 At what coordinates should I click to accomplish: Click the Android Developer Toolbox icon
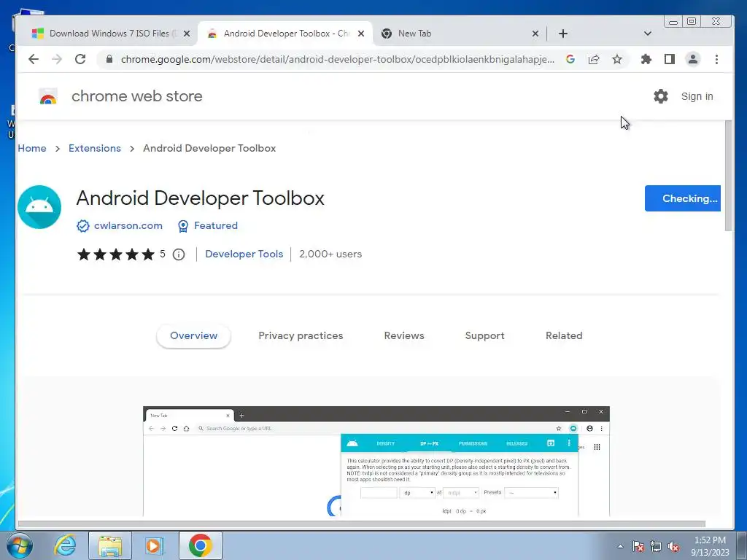pos(39,207)
